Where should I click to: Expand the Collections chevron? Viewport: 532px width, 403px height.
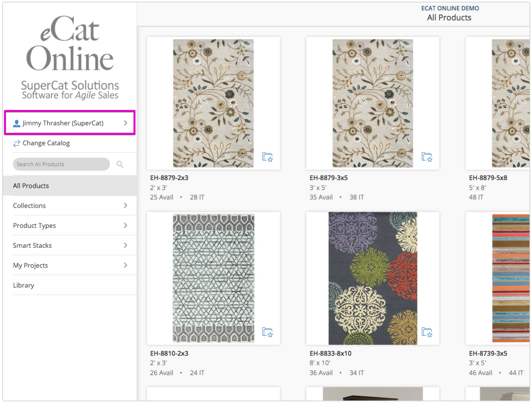126,206
